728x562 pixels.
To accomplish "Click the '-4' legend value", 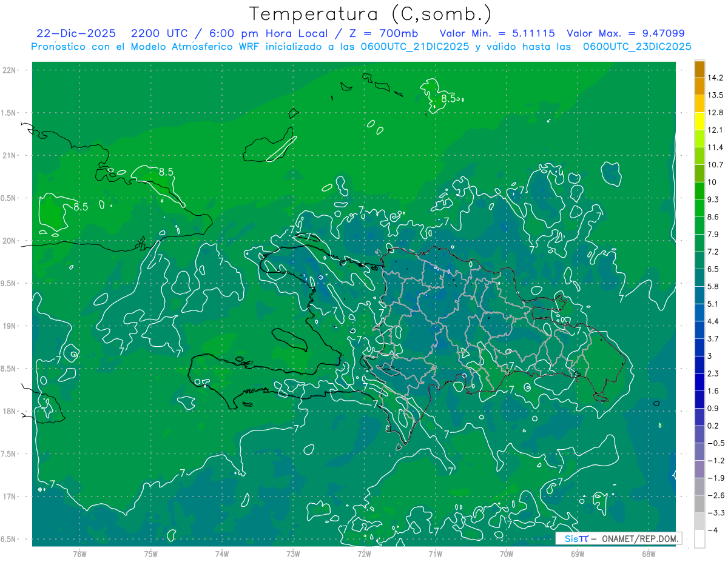I will click(x=713, y=530).
